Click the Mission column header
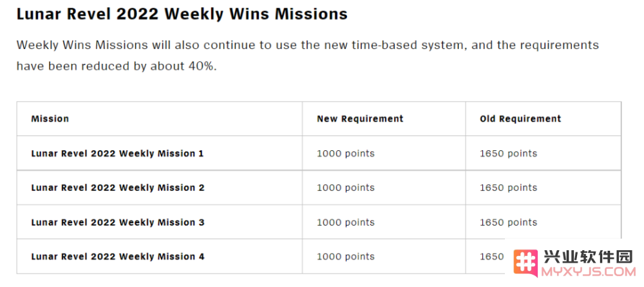 [50, 119]
